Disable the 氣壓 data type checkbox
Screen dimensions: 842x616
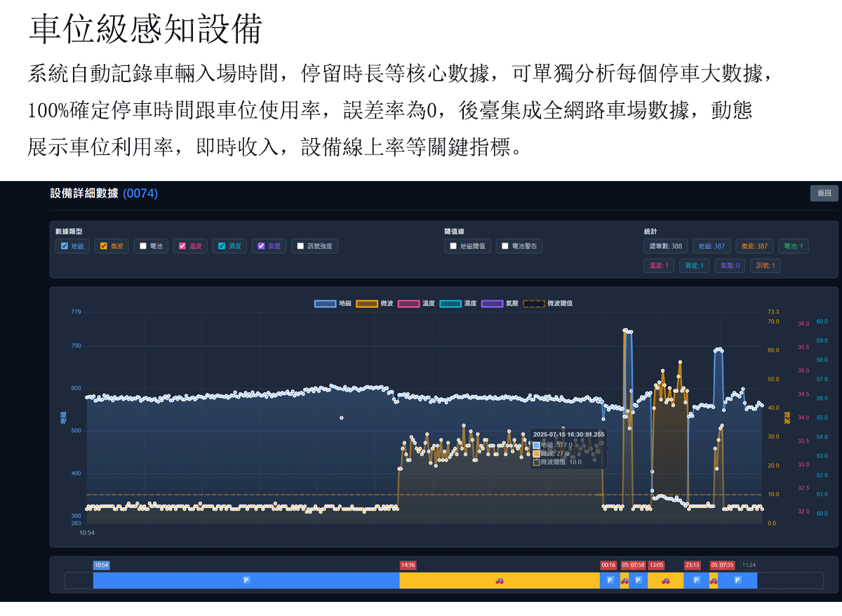[x=261, y=246]
